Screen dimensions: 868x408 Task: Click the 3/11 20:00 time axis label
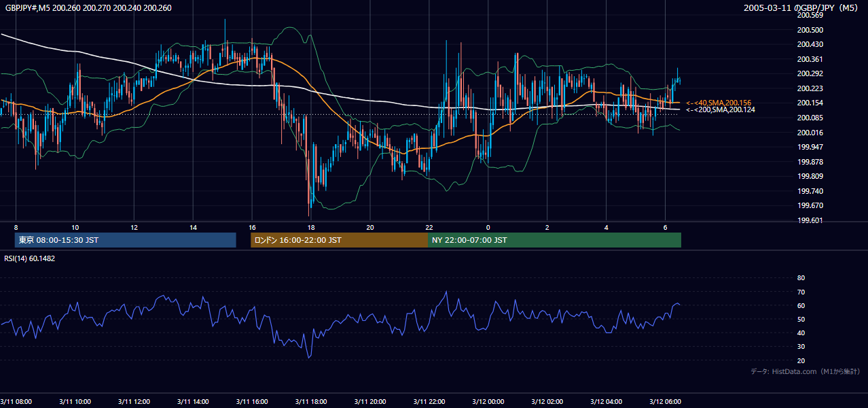coord(370,401)
